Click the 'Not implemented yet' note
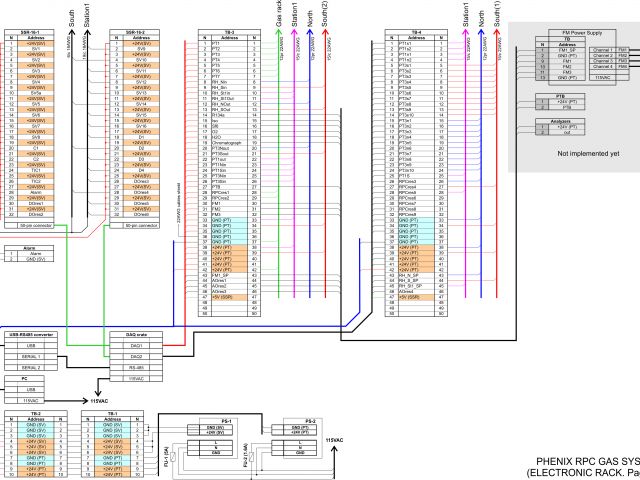This screenshot has width=640, height=480. (588, 154)
